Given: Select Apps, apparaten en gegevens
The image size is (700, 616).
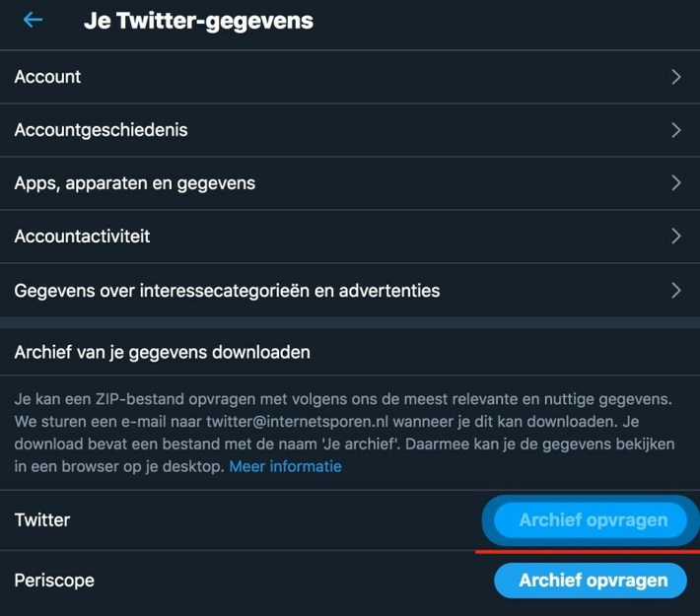Looking at the screenshot, I should [x=350, y=183].
